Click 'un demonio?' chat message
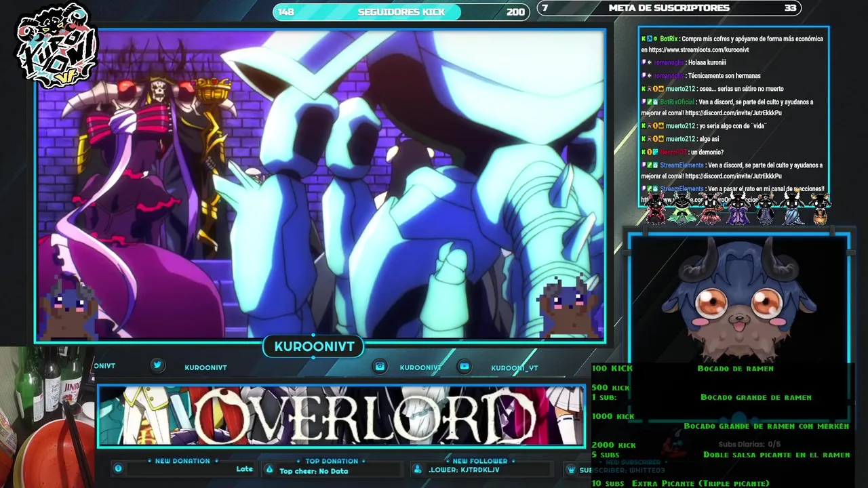Viewport: 868px width, 488px height. 707,152
